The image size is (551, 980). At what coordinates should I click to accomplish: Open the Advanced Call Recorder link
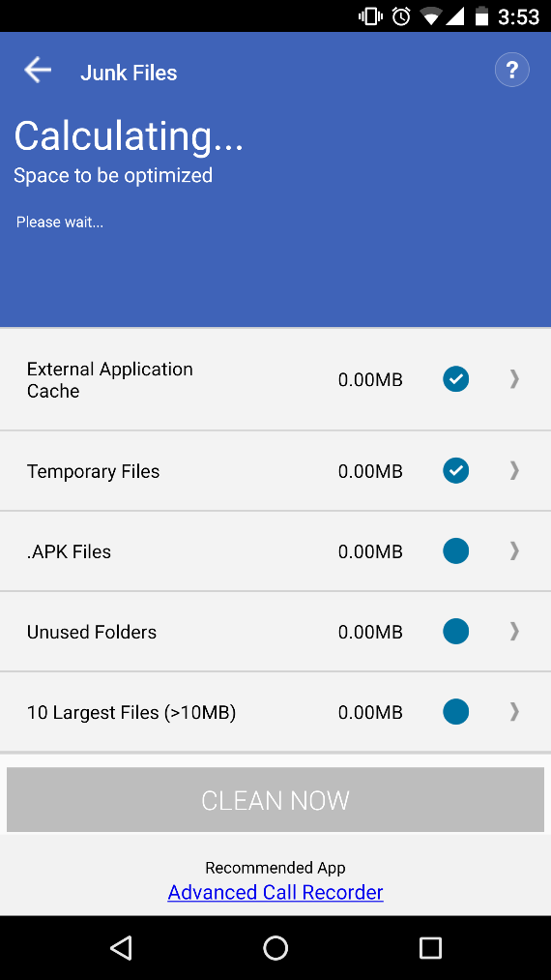pos(275,892)
